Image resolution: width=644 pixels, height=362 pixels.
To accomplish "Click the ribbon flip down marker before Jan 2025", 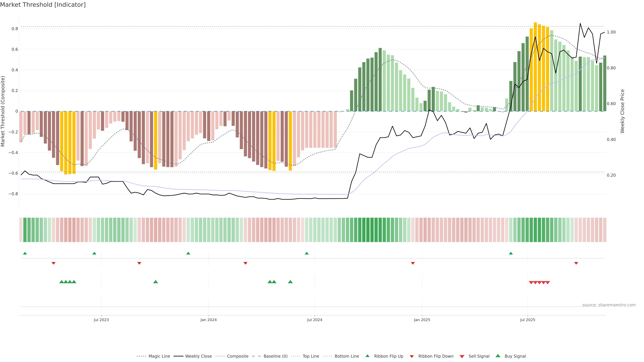I will coord(413,263).
